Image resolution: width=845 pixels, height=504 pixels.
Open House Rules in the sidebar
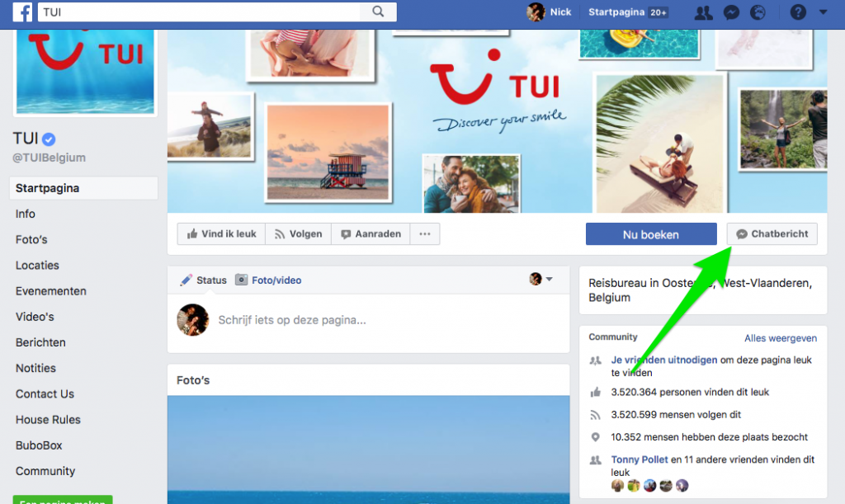coord(48,420)
